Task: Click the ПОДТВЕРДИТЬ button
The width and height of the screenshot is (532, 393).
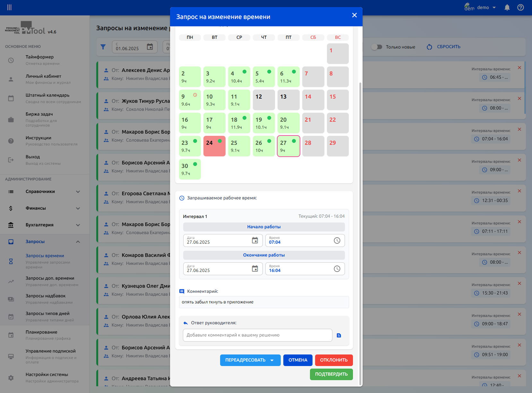Action: [331, 374]
